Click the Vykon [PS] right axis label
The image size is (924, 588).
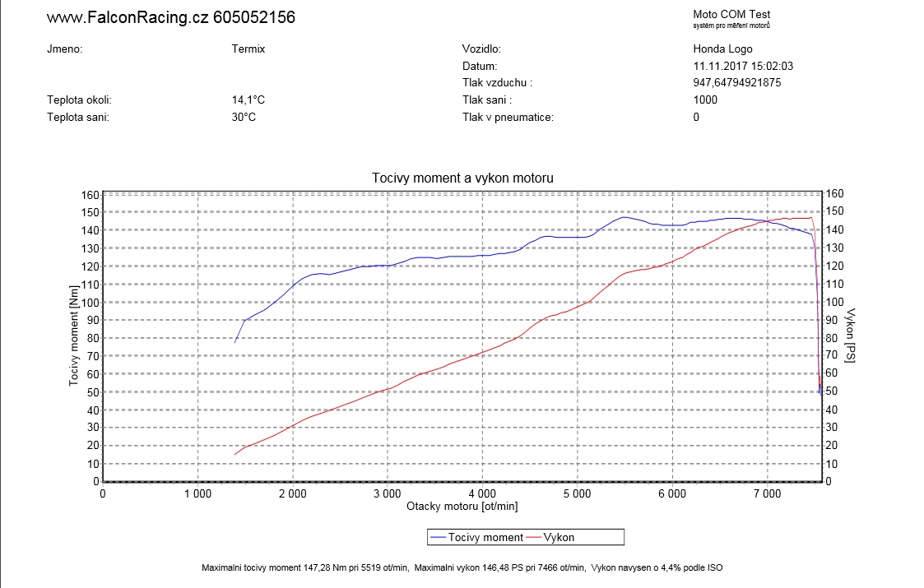(851, 337)
